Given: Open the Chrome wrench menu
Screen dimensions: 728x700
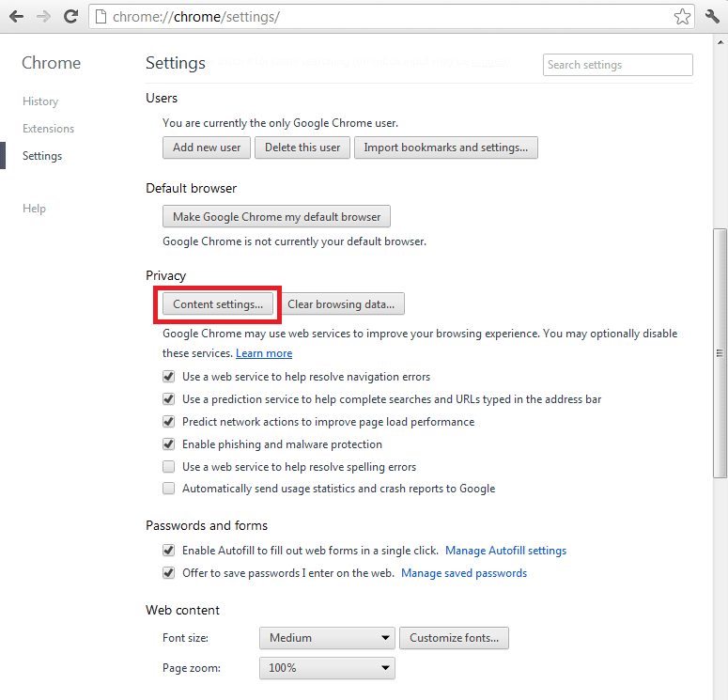Looking at the screenshot, I should [712, 17].
